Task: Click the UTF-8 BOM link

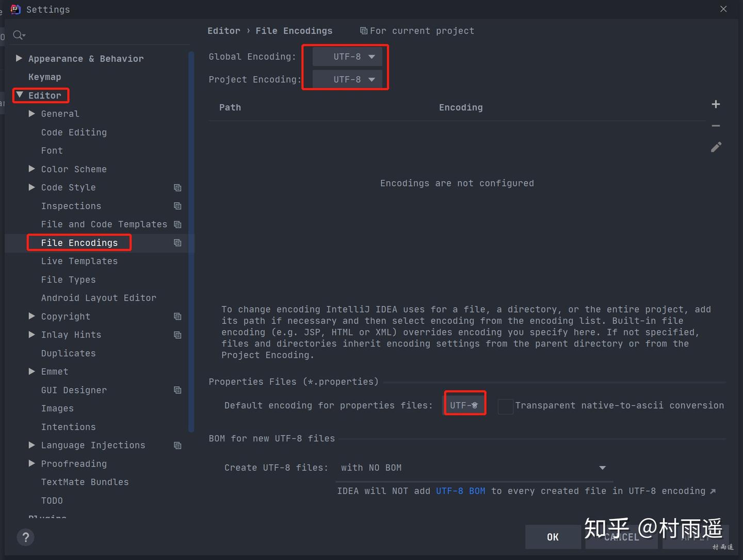Action: tap(461, 491)
